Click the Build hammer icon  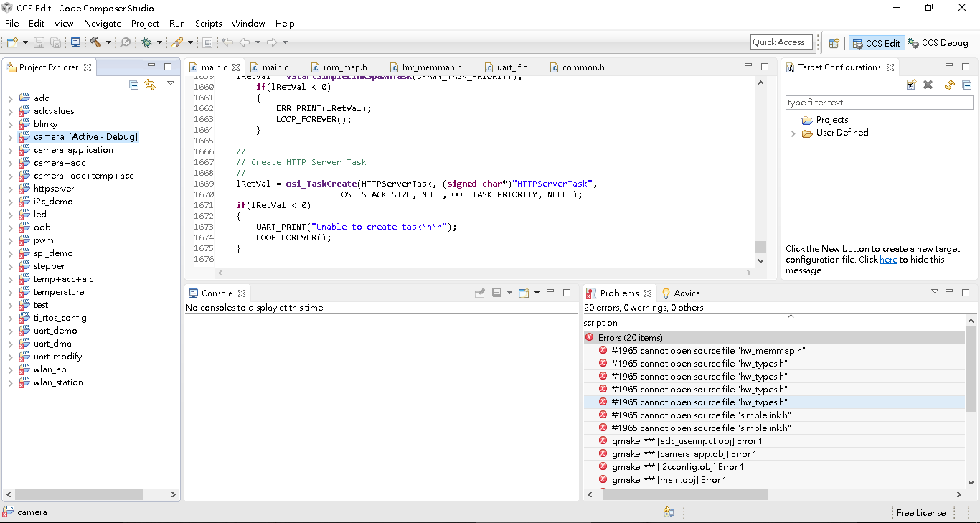point(95,42)
